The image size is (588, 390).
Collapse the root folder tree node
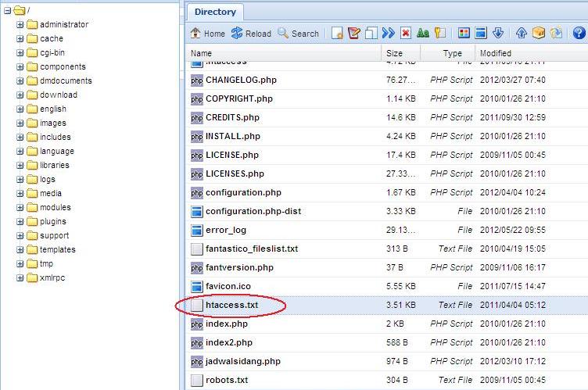[7, 10]
